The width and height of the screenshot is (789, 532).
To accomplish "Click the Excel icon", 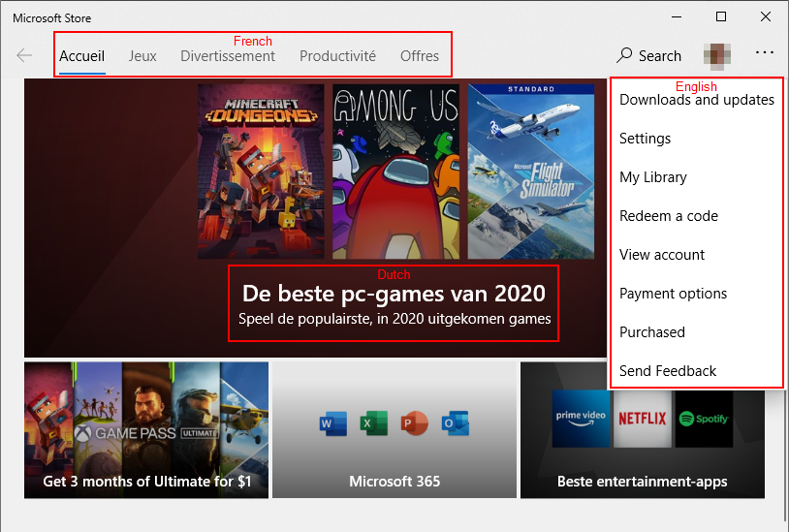I will (374, 423).
